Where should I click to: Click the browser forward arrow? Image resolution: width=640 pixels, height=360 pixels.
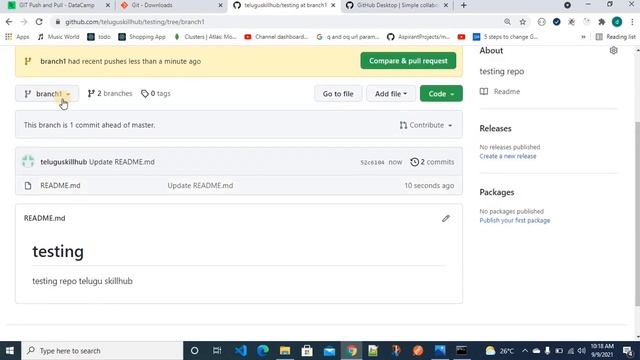coord(24,22)
